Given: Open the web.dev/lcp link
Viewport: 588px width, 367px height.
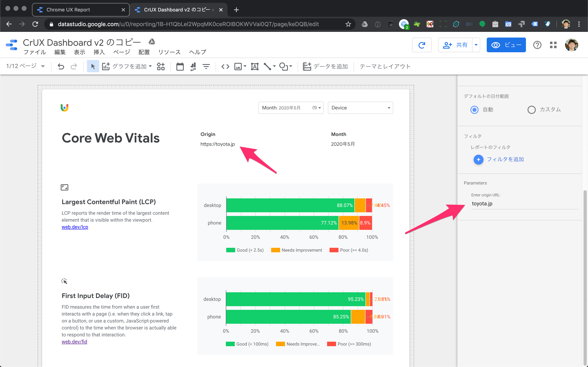Looking at the screenshot, I should (75, 227).
